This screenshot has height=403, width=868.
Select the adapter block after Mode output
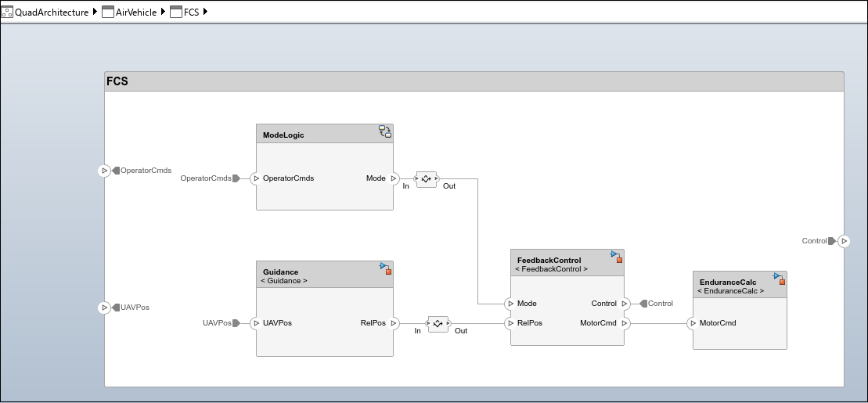click(427, 178)
